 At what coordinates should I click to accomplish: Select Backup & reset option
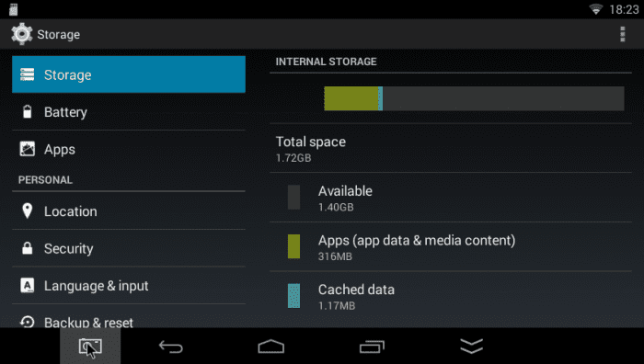point(129,321)
